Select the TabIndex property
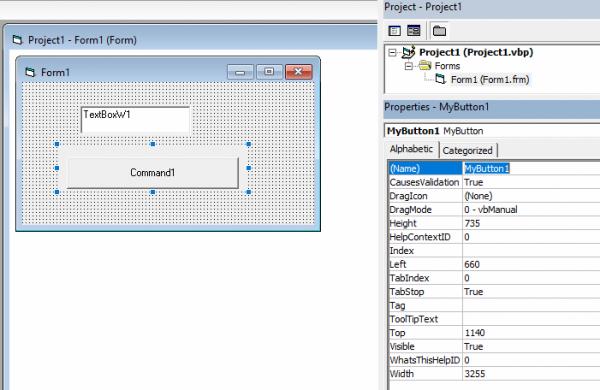600x390 pixels. [x=494, y=278]
